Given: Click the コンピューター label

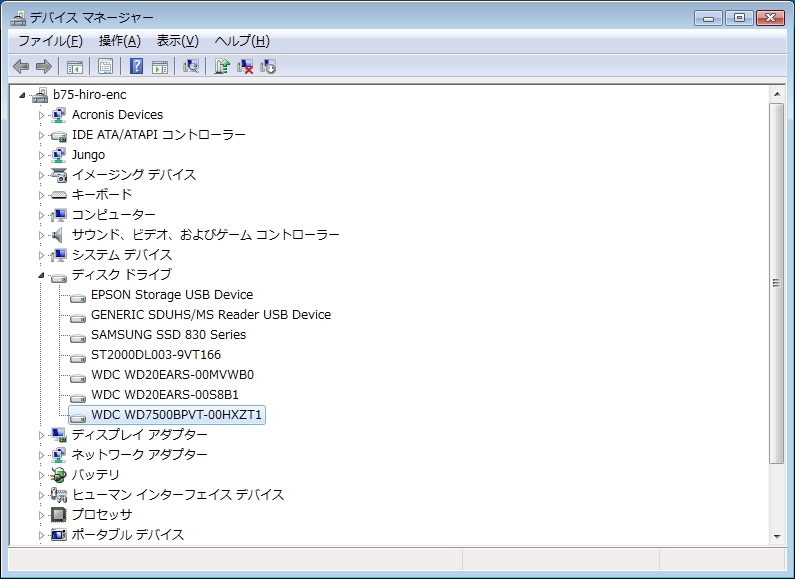Looking at the screenshot, I should pyautogui.click(x=114, y=215).
